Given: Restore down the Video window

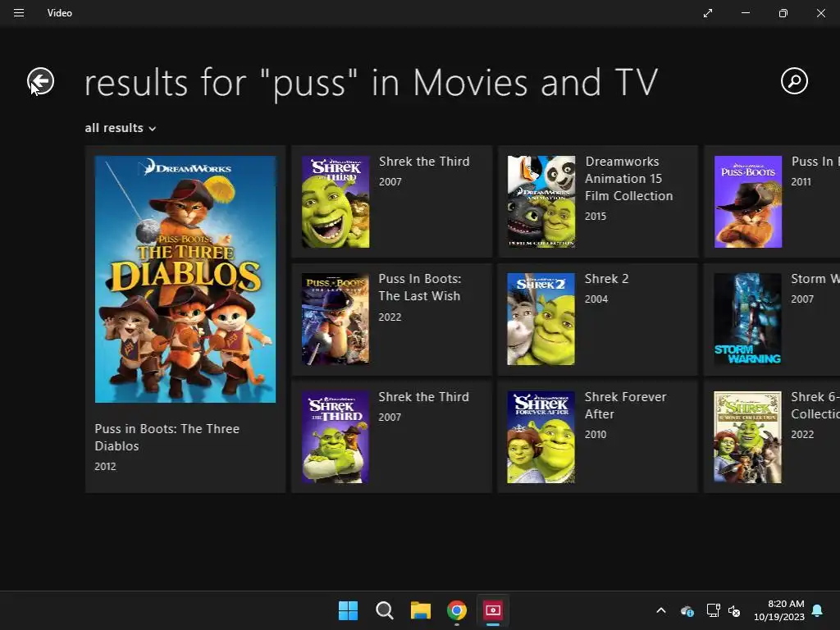Looking at the screenshot, I should (783, 13).
